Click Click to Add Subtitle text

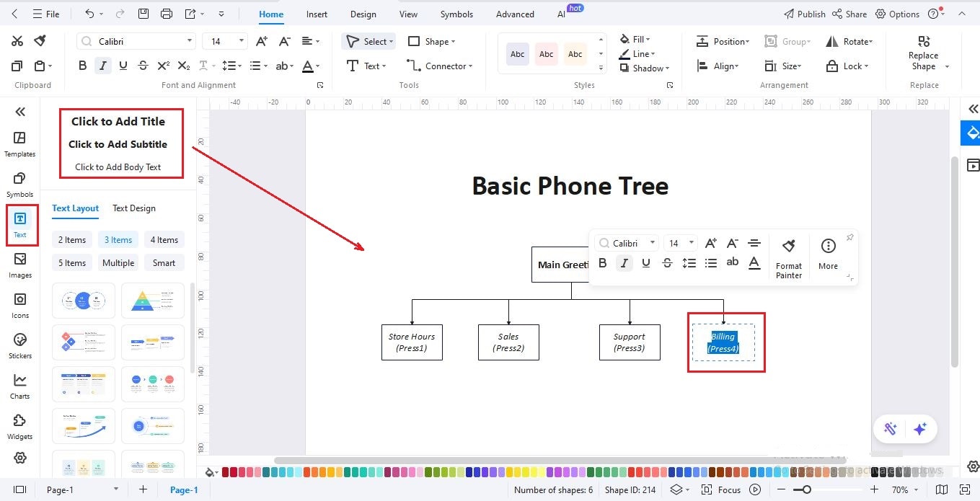pos(118,144)
